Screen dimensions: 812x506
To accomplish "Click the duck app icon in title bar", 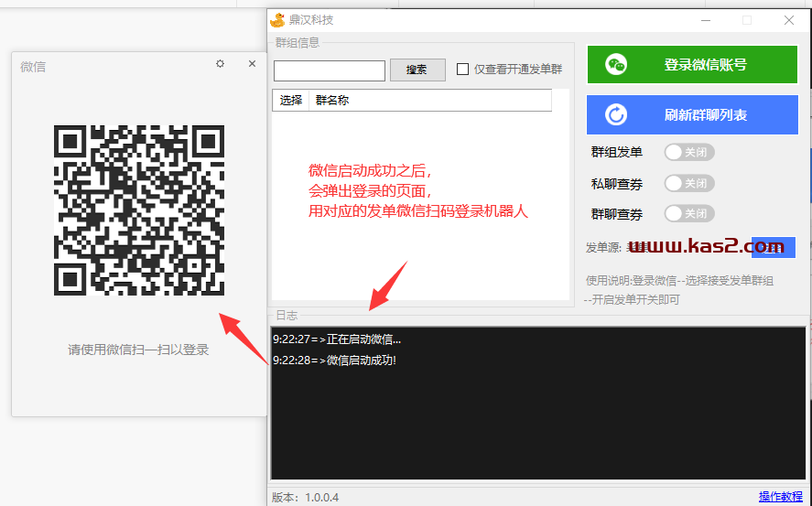I will coord(277,20).
